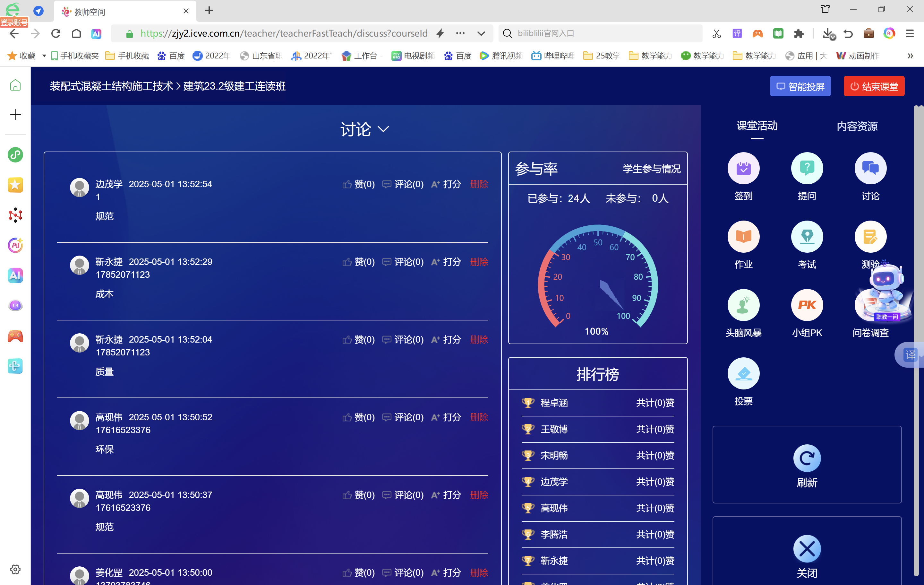Click the sidebar plus add icon
The height and width of the screenshot is (585, 924).
(x=15, y=115)
